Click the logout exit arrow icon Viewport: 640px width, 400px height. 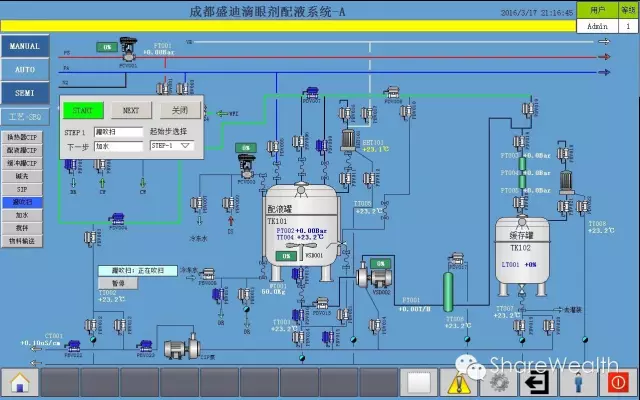(539, 382)
